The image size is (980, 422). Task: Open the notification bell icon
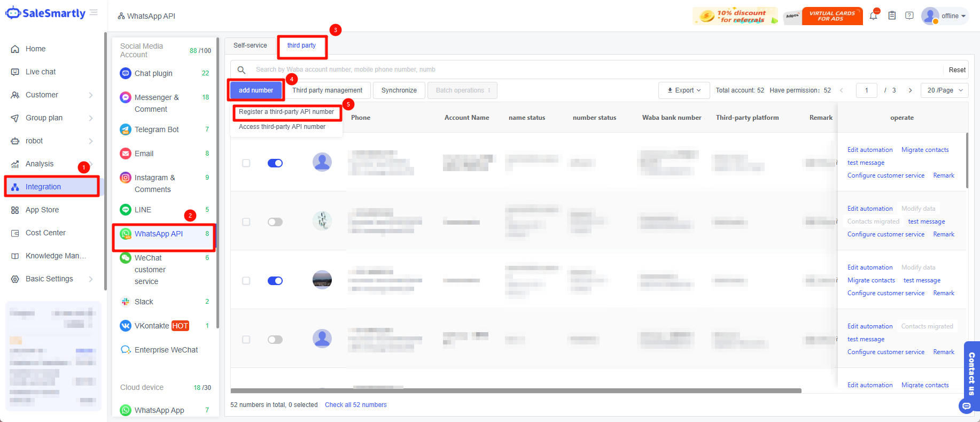(x=873, y=16)
